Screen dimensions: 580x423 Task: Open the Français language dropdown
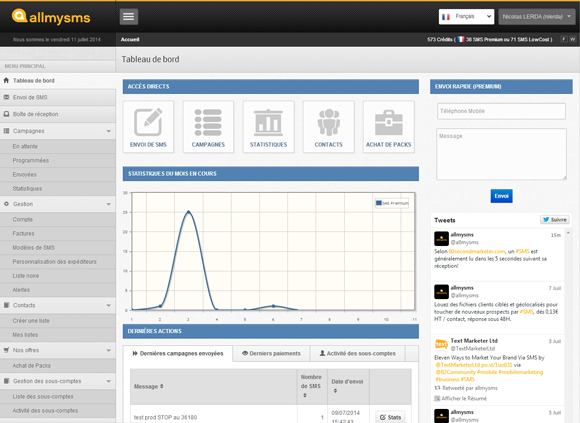466,17
